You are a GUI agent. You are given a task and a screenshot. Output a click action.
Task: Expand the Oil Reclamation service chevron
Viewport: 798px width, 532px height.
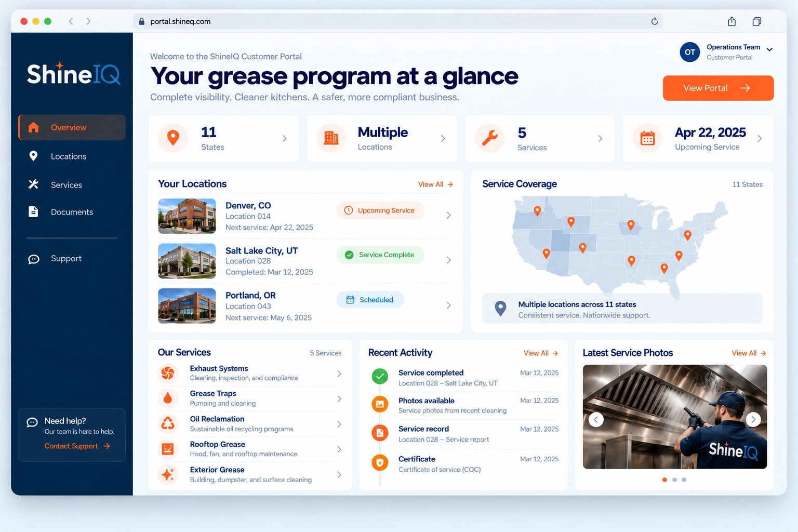339,424
